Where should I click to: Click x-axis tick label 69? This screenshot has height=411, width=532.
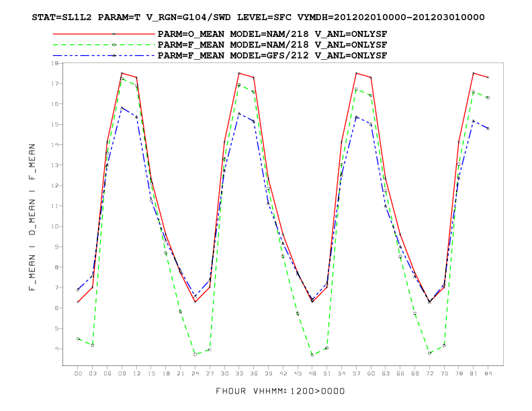pos(415,373)
